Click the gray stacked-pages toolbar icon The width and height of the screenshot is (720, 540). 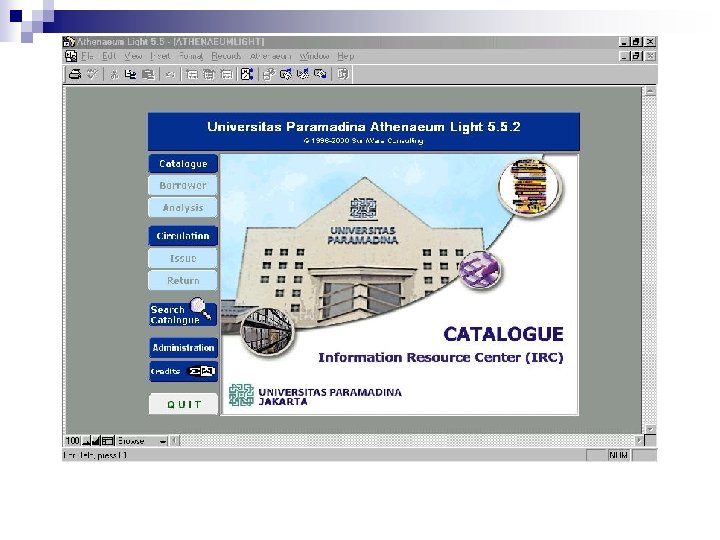(269, 74)
